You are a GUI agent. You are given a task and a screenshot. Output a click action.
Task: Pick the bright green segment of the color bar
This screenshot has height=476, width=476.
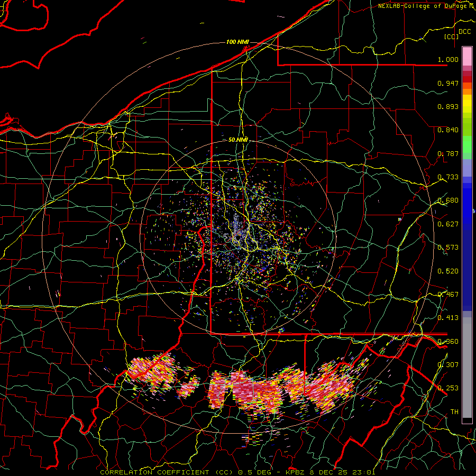click(467, 144)
